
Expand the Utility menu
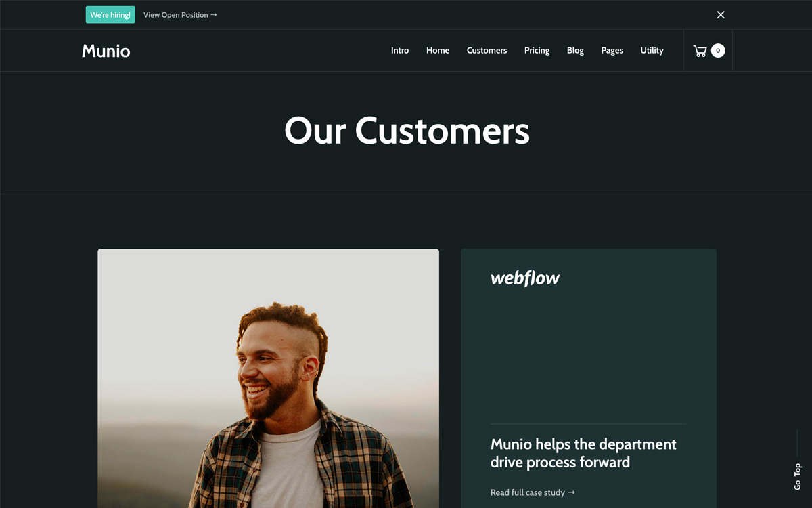(x=652, y=51)
